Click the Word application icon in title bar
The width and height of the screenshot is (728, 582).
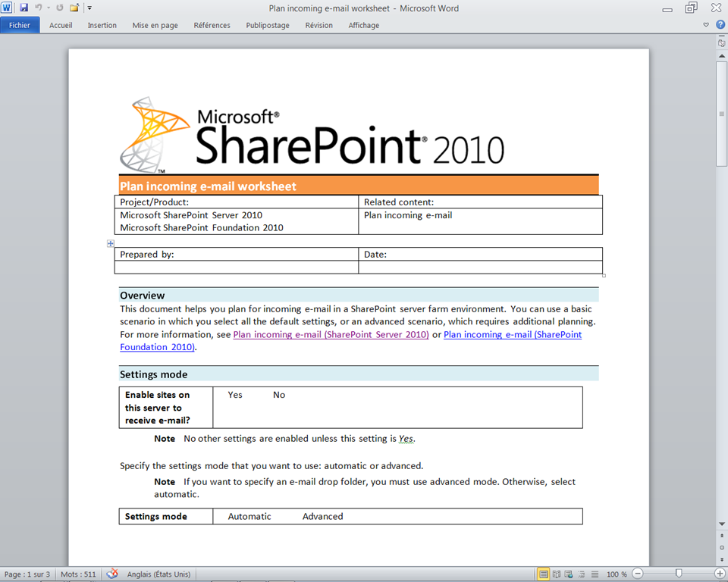pos(7,8)
